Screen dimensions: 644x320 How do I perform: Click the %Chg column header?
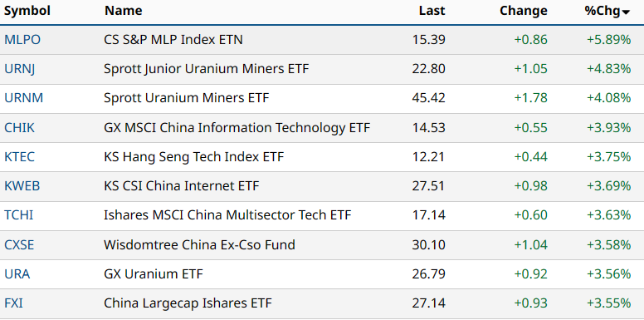(603, 11)
